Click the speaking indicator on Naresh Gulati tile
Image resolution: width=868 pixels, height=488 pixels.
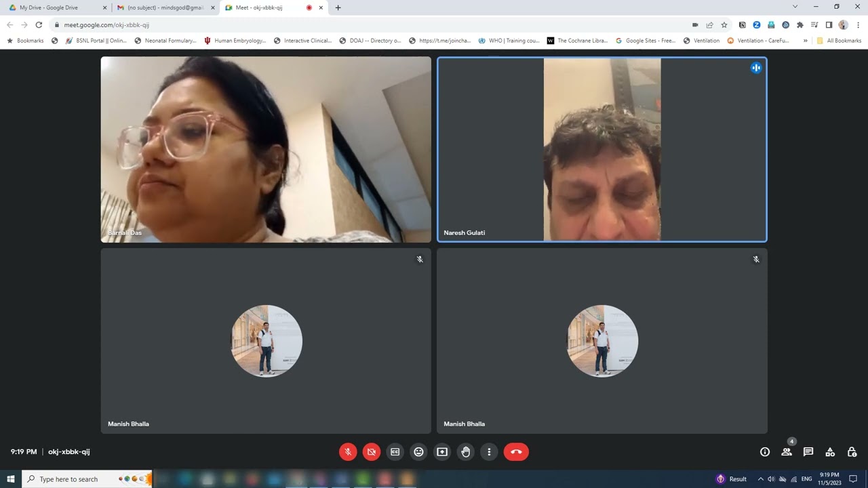(756, 68)
